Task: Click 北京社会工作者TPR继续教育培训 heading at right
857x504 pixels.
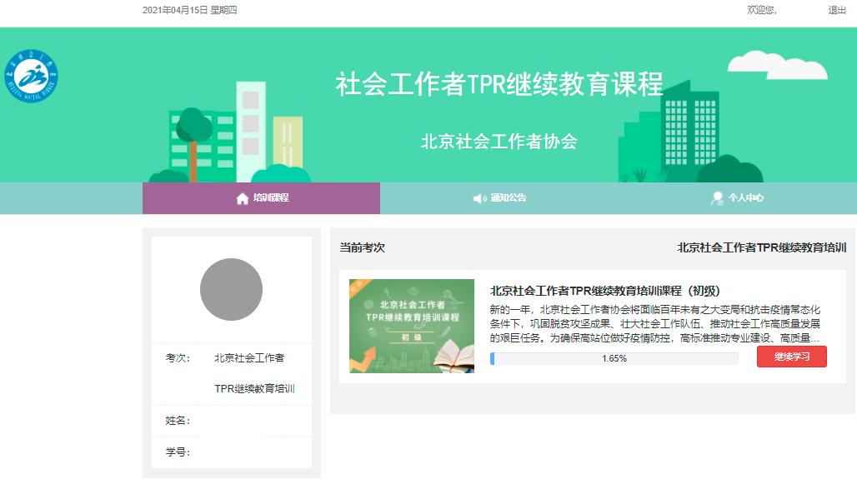Action: point(762,248)
